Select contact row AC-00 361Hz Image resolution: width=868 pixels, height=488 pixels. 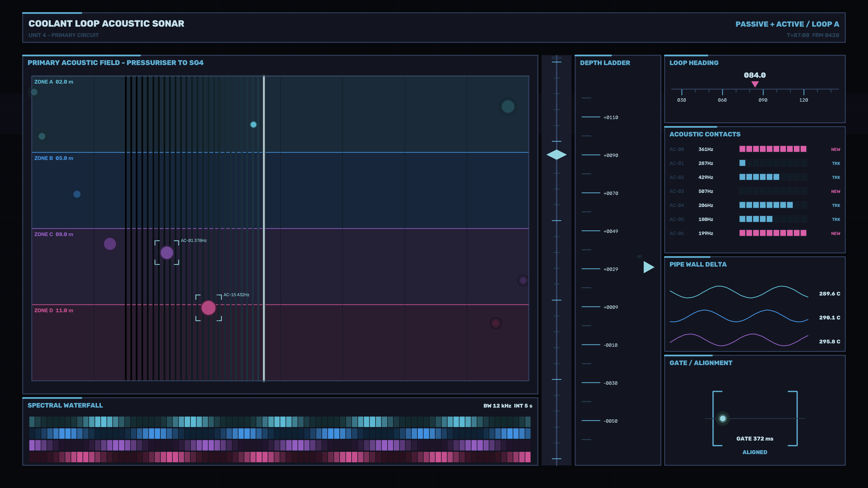point(755,149)
